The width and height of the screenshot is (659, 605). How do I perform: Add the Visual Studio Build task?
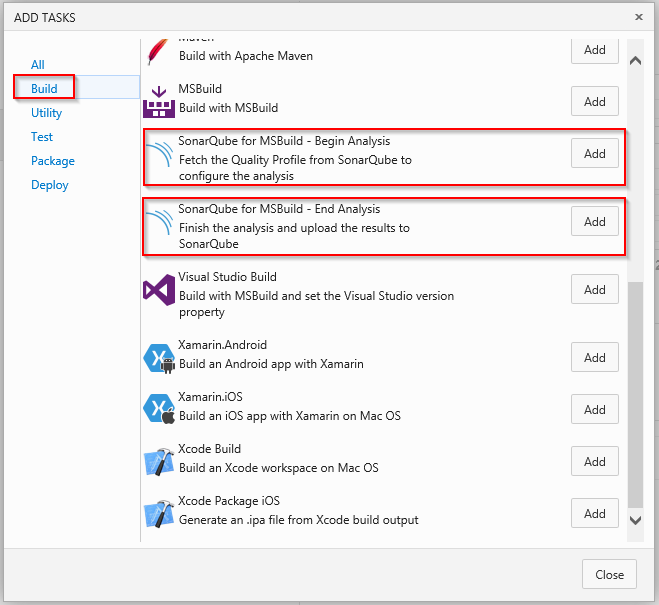click(595, 290)
